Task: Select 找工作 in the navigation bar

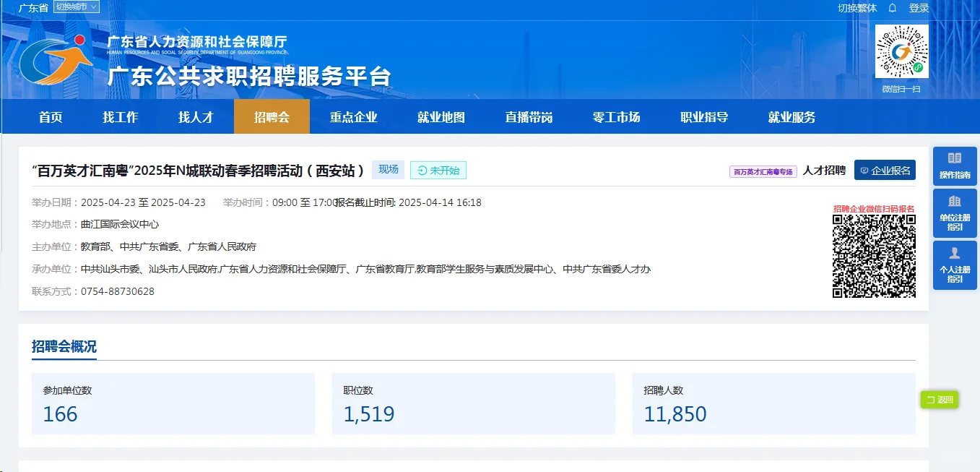Action: 120,116
